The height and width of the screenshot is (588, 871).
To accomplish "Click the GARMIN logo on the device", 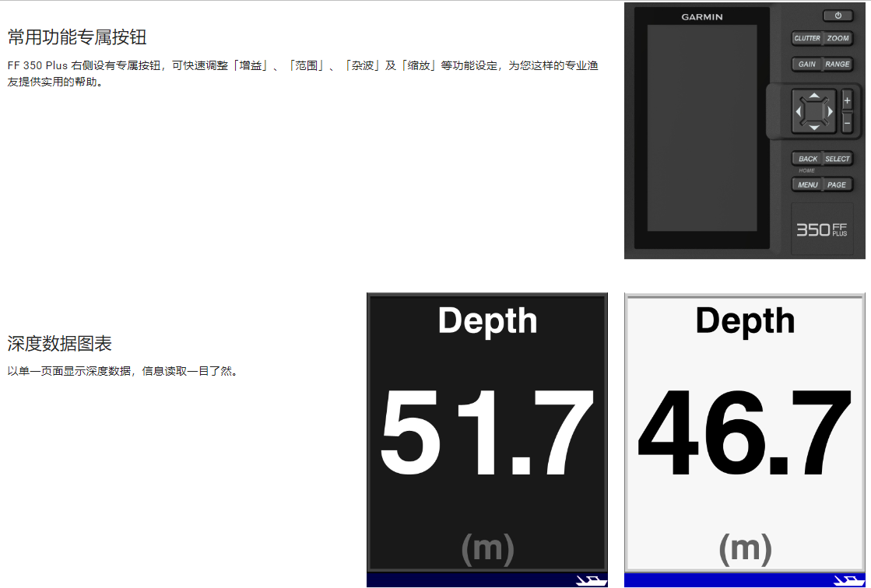I will [702, 17].
